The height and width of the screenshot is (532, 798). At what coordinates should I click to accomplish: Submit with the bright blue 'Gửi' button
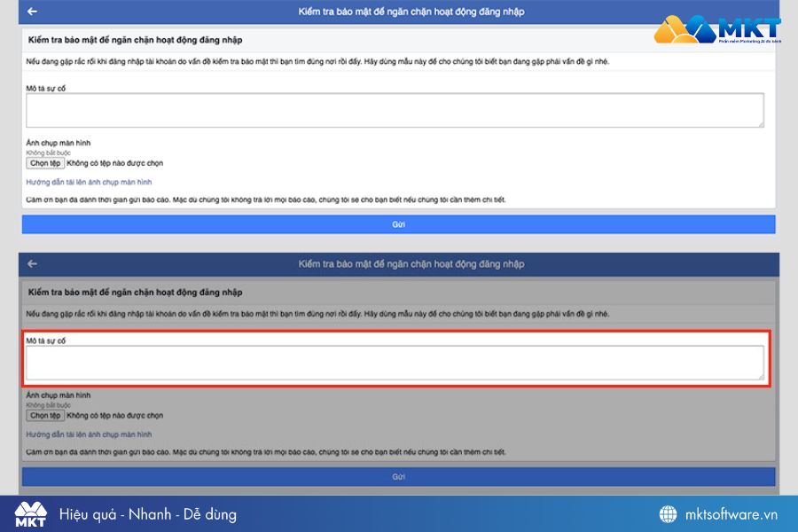point(398,224)
